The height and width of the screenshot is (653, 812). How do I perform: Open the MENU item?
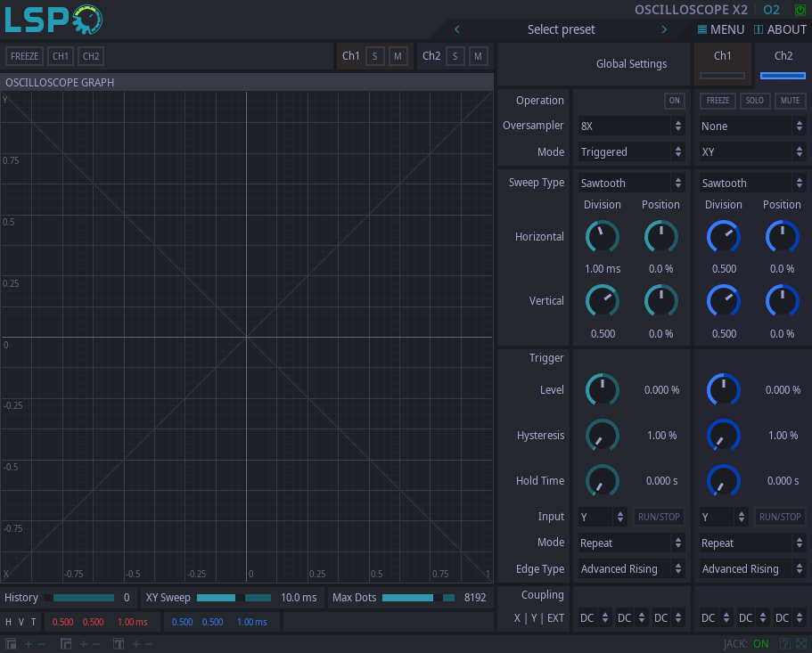(720, 29)
